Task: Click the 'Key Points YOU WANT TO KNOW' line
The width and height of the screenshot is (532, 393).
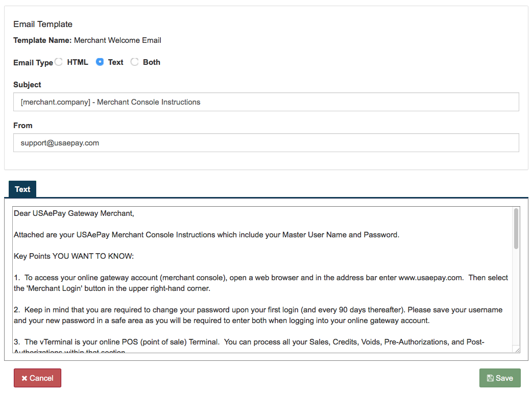Action: [74, 256]
